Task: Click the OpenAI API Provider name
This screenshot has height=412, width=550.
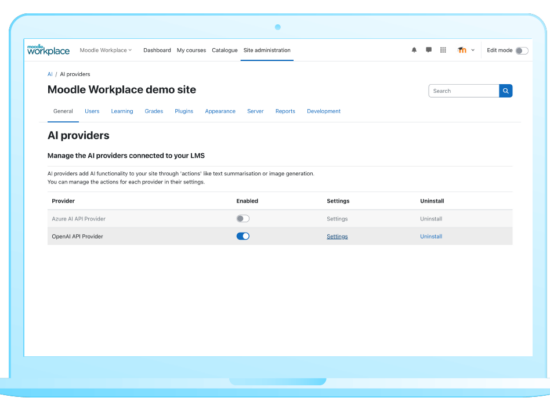Action: tap(77, 237)
